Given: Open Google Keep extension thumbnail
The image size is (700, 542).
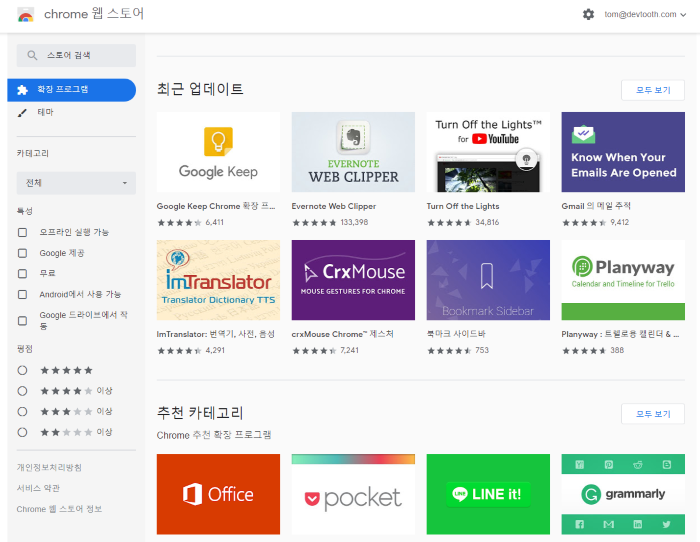Looking at the screenshot, I should (218, 152).
